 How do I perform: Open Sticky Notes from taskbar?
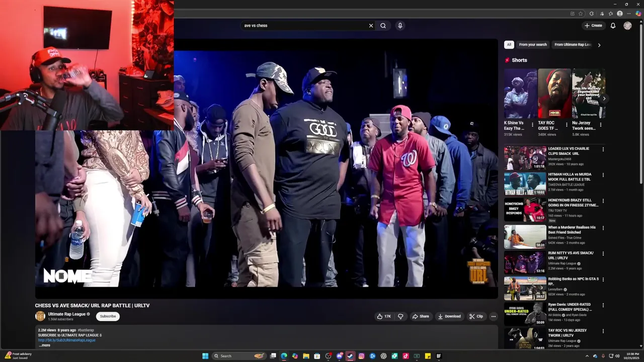[x=428, y=356]
